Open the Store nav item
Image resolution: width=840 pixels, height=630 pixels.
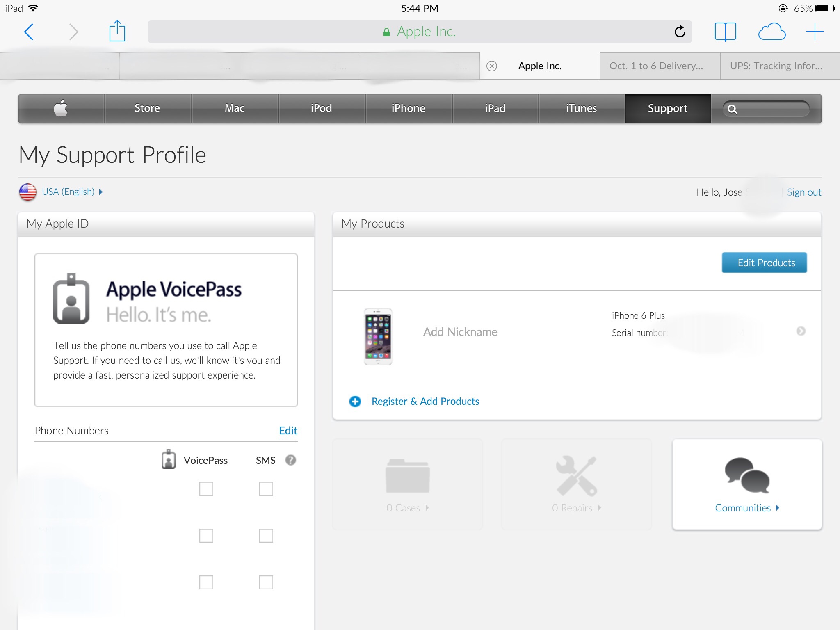(148, 108)
